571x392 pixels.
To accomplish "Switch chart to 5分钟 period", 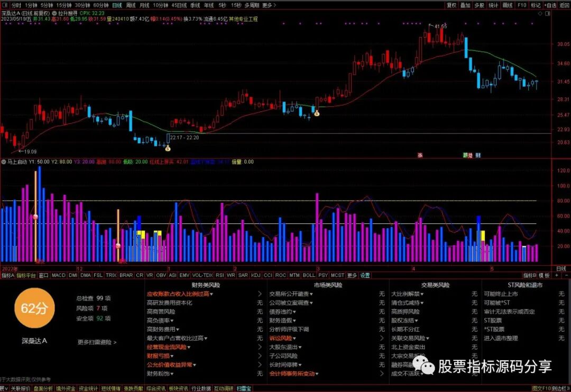I will (x=47, y=5).
